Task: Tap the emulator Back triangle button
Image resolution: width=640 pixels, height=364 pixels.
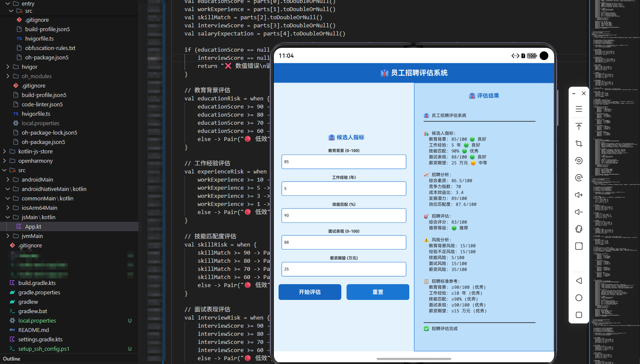Action: point(579,281)
